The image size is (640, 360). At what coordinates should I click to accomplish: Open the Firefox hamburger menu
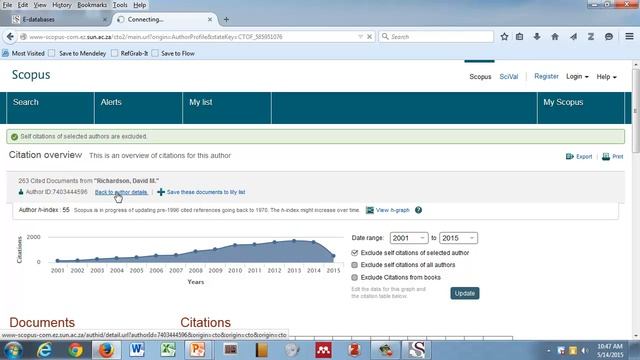[629, 36]
